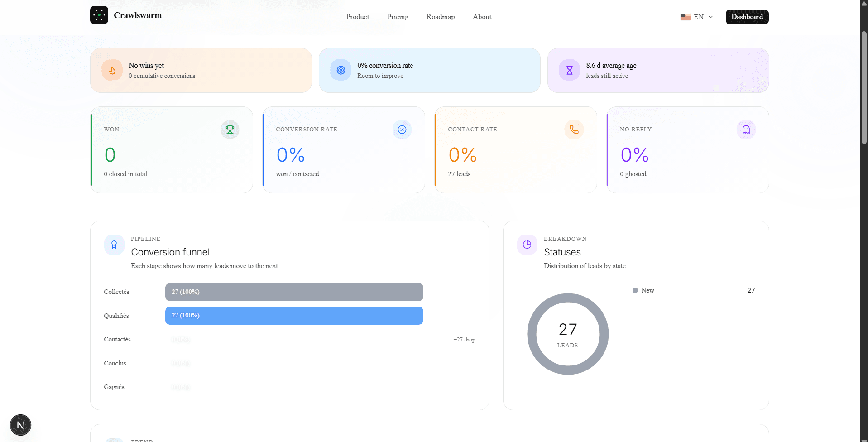Click the '0% conversion rate' heading

coord(385,66)
